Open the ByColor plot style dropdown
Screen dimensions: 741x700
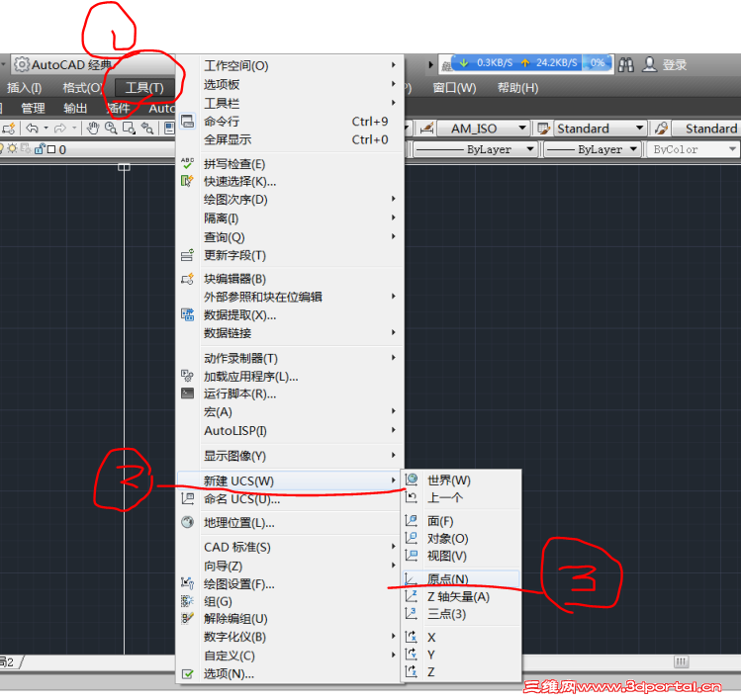pyautogui.click(x=693, y=149)
